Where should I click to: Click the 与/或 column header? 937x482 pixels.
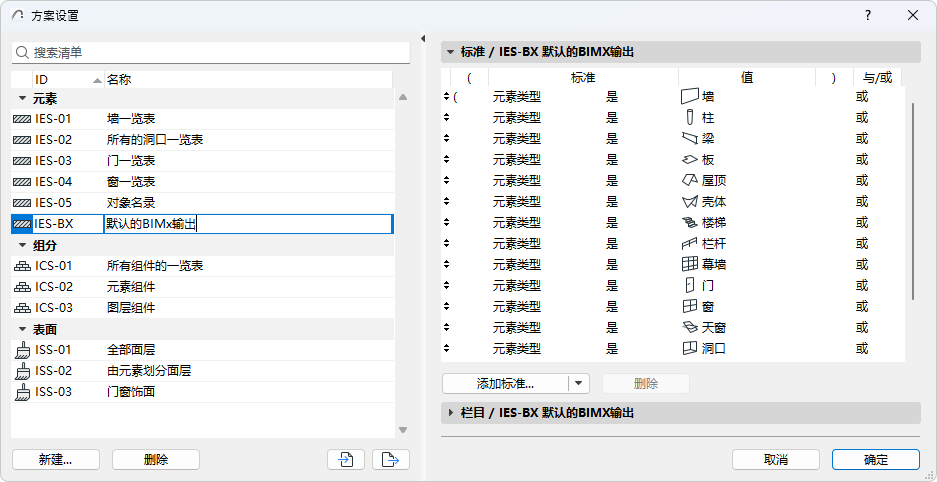coord(877,78)
